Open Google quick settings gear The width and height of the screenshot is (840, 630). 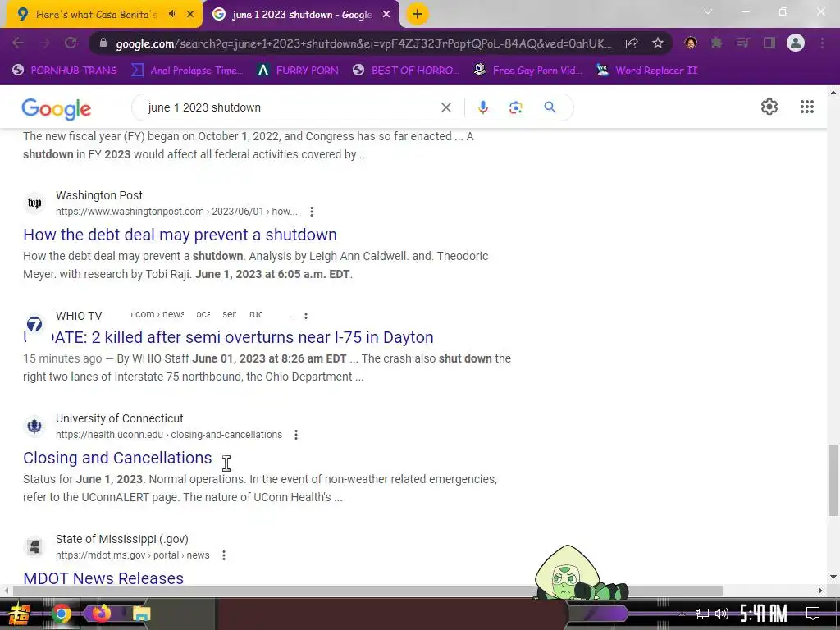point(769,107)
